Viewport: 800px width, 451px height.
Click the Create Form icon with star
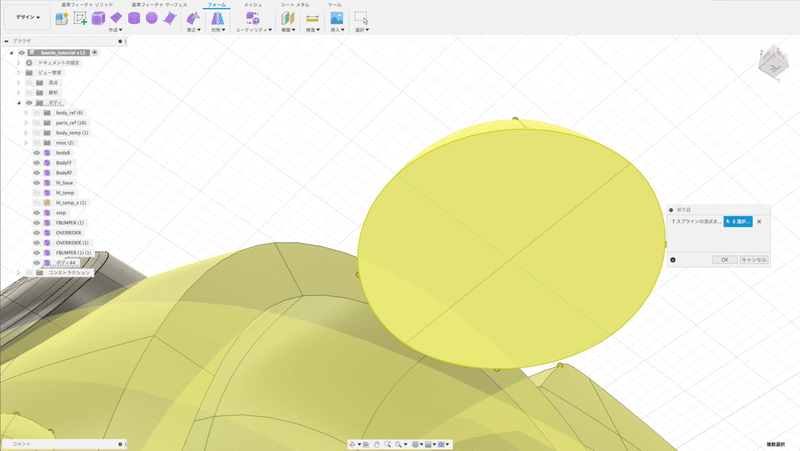click(62, 18)
